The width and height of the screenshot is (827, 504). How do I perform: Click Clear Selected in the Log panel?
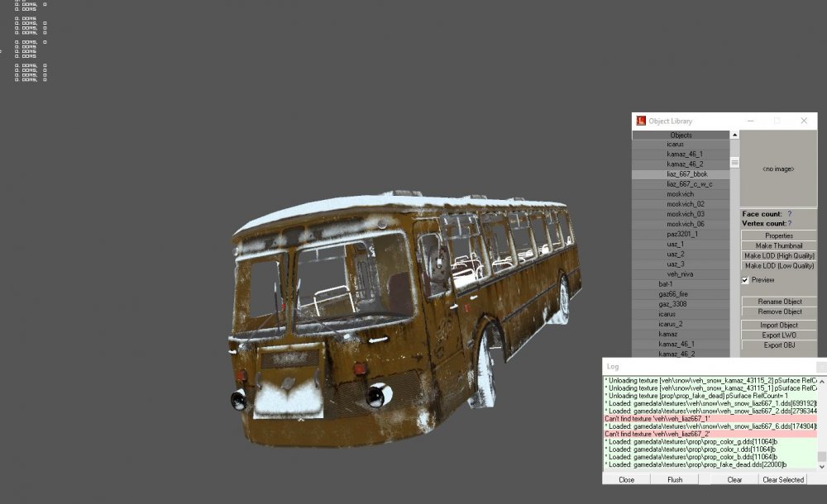point(782,479)
